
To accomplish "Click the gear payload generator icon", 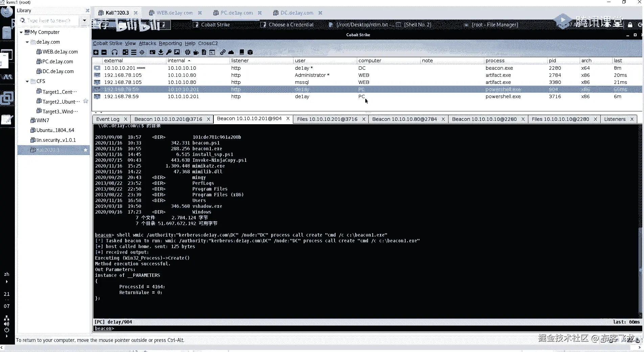I will (x=188, y=52).
